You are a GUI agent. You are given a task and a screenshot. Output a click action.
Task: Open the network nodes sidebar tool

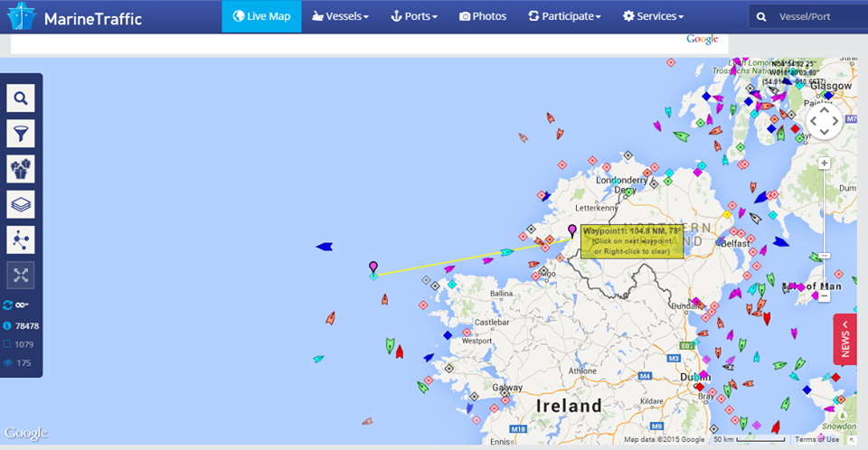(x=21, y=239)
